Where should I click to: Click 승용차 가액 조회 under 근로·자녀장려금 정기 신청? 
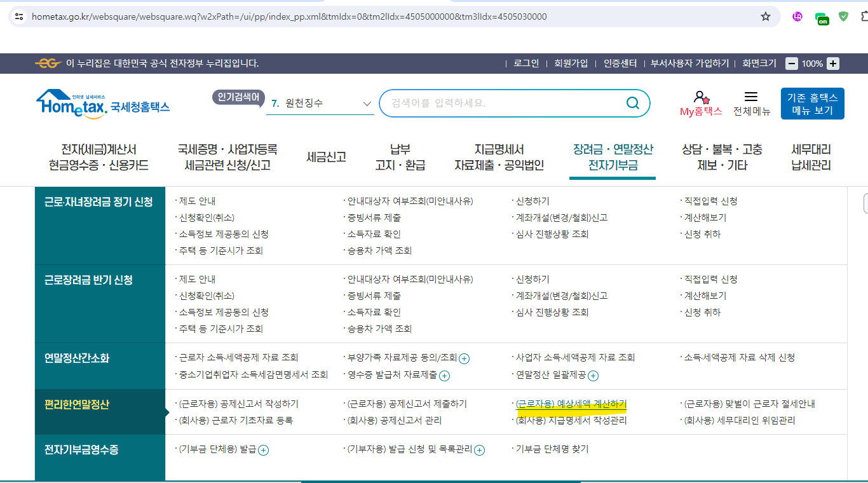379,251
